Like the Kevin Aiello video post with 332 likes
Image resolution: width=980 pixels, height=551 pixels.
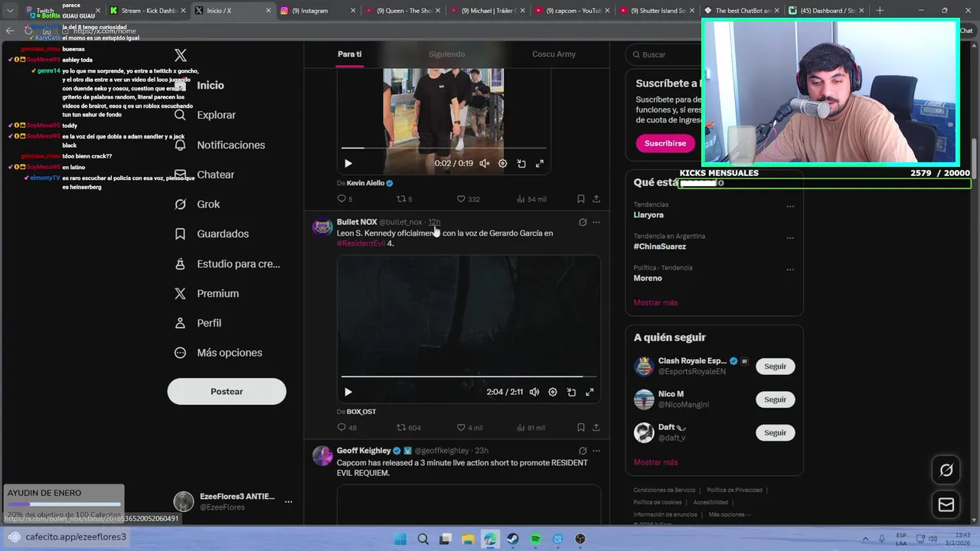click(x=468, y=199)
